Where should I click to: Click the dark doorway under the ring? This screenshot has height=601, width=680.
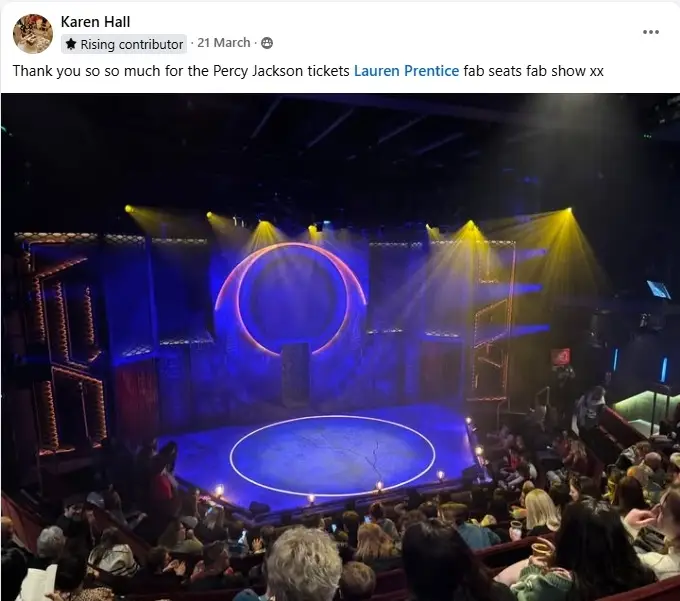(295, 374)
